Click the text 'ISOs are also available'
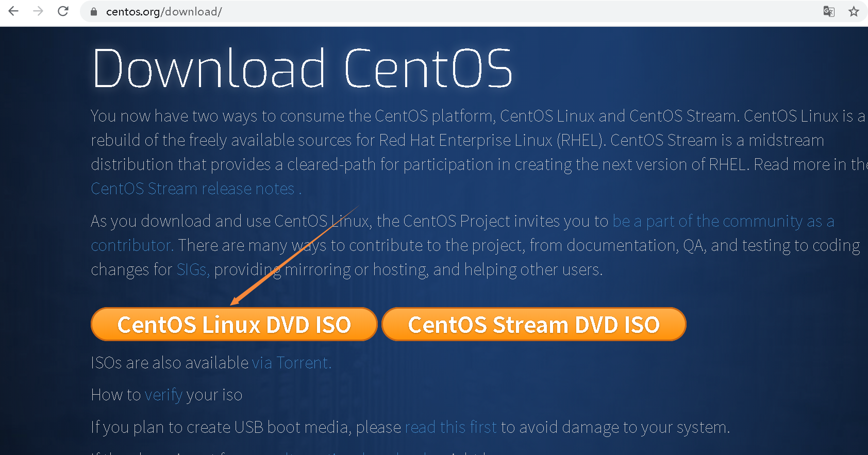 [x=170, y=363]
